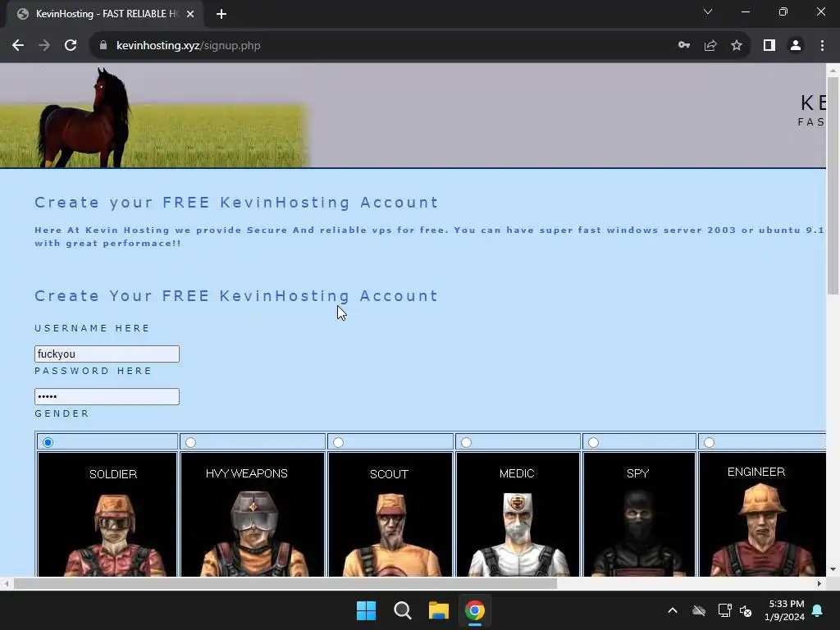Show hidden system tray icons
840x630 pixels.
pos(673,610)
